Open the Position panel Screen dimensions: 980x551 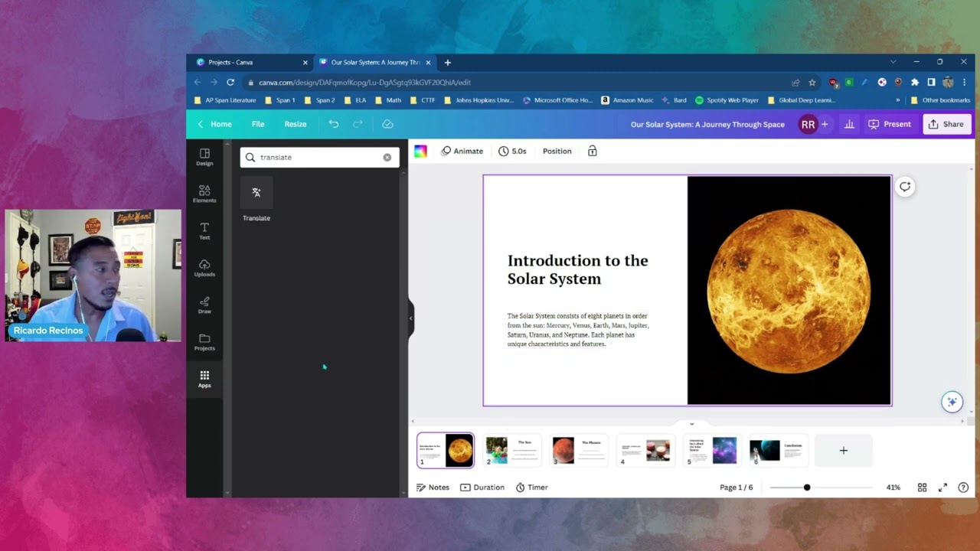click(x=557, y=152)
